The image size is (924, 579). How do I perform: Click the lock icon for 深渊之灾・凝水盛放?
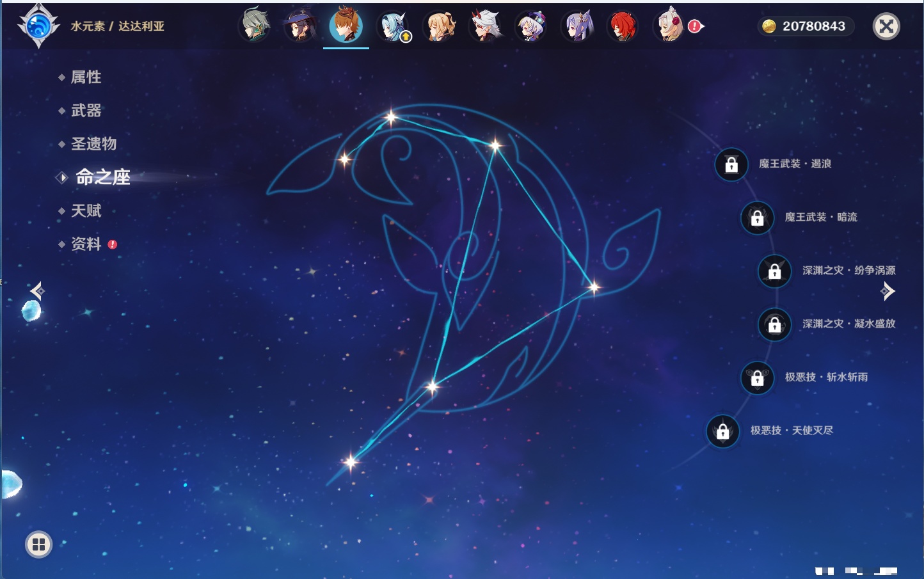(774, 324)
